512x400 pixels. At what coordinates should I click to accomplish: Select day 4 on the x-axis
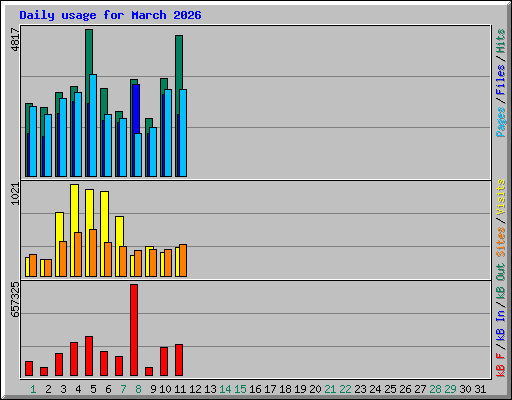tap(78, 389)
